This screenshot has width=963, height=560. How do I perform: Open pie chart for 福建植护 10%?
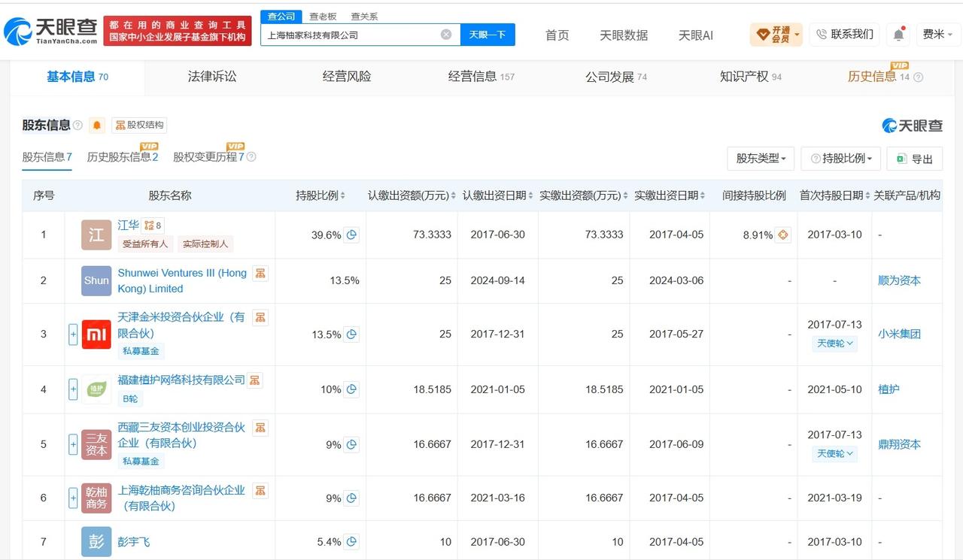point(351,389)
